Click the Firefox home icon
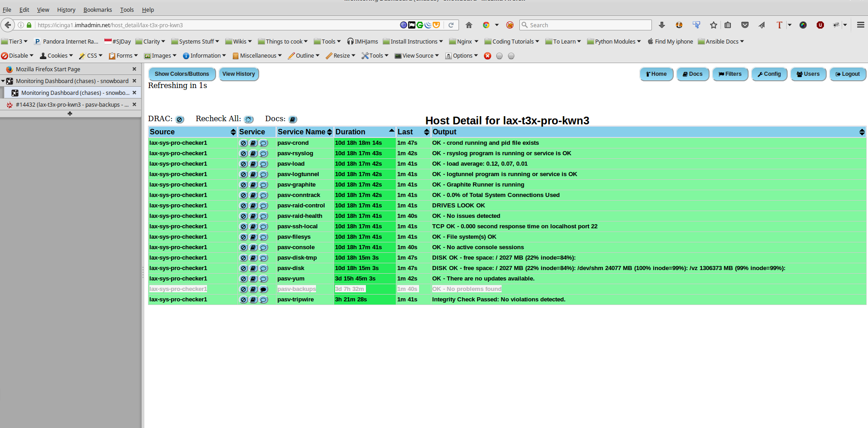Screen dimensions: 868x428 [469, 25]
